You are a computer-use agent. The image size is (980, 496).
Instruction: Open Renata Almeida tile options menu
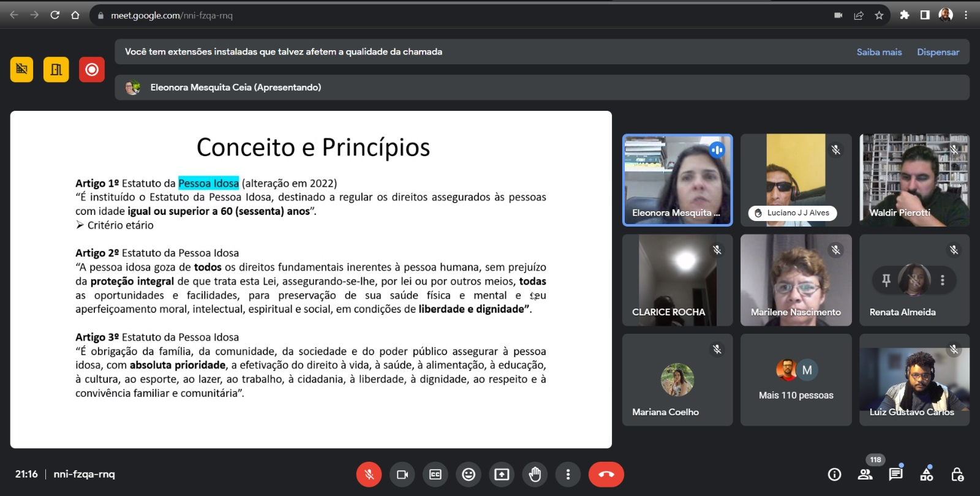point(942,280)
